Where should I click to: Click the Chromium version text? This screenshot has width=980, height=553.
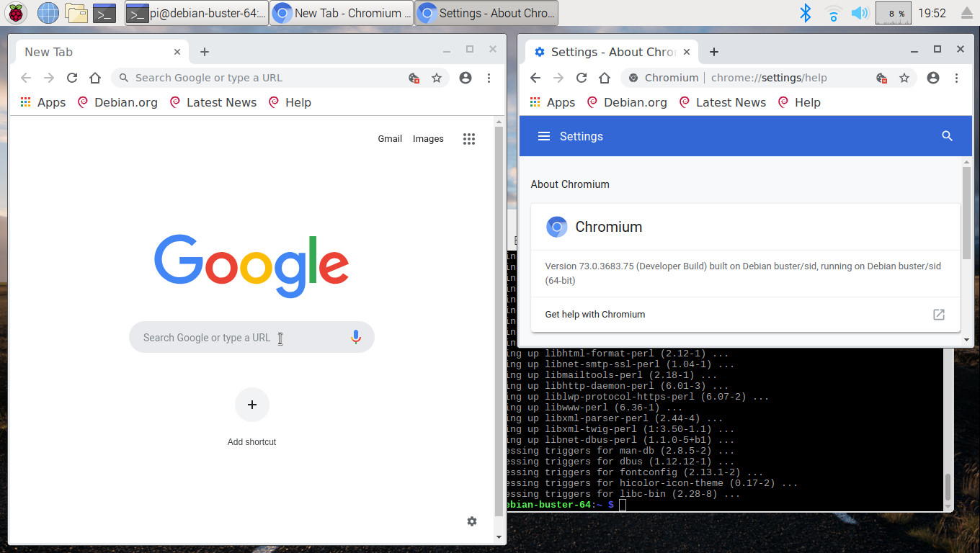(x=743, y=273)
